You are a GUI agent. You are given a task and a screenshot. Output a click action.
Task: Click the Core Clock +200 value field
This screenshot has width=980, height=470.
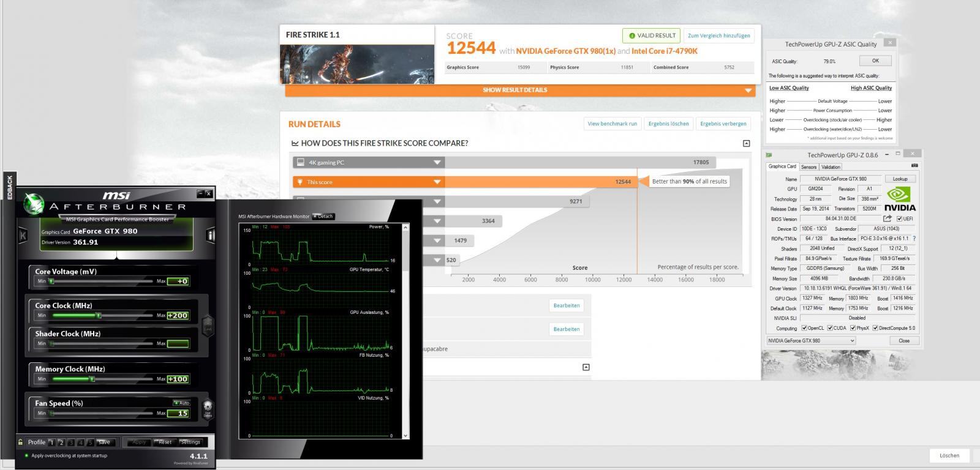coord(178,316)
